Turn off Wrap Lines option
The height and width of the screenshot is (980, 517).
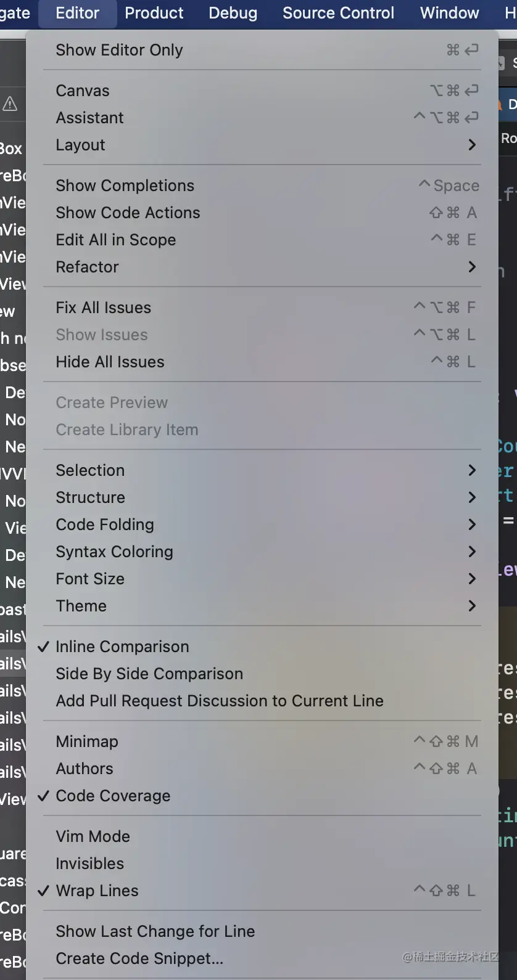point(97,891)
